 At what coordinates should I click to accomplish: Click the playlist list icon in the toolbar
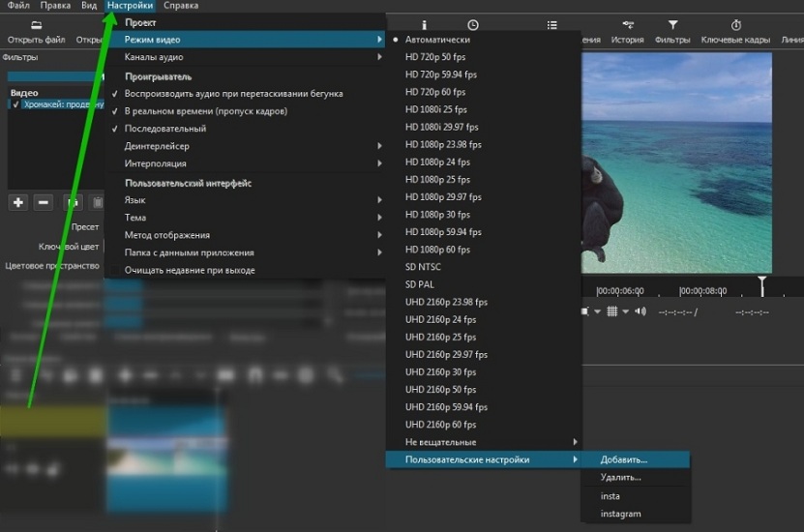click(x=551, y=25)
